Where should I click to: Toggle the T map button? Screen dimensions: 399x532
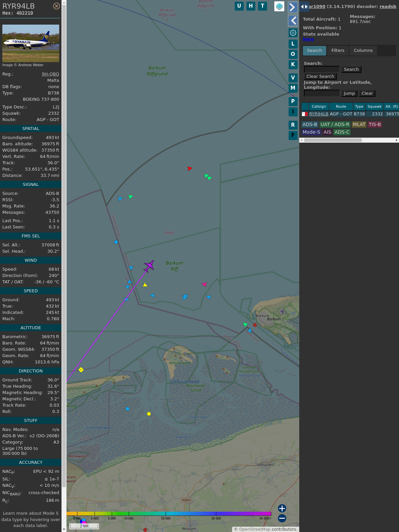(262, 6)
